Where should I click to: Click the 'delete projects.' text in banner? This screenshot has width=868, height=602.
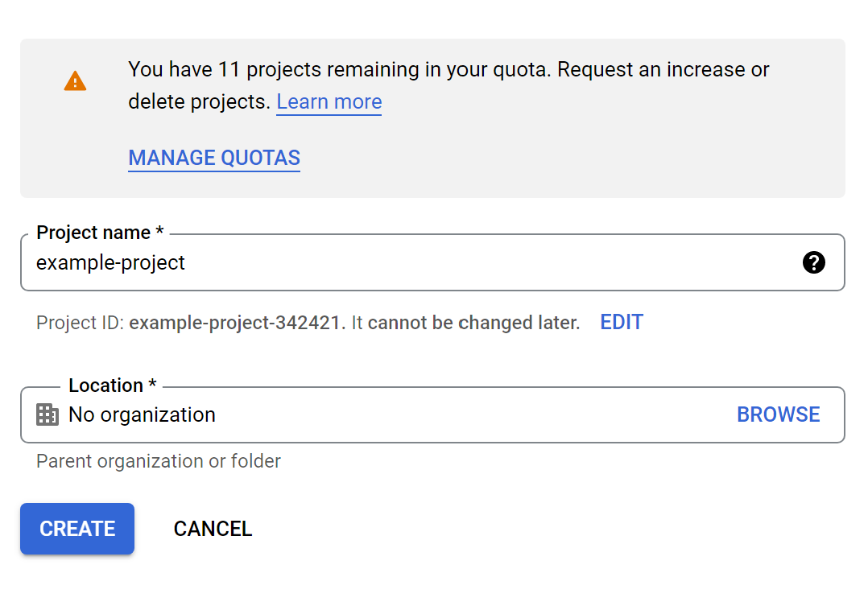(x=200, y=101)
